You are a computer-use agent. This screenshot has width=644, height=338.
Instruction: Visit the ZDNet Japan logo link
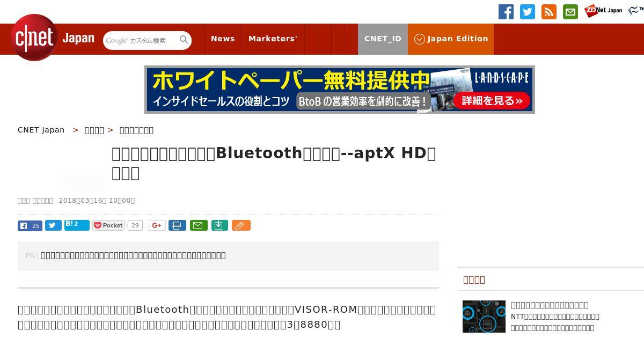[604, 11]
